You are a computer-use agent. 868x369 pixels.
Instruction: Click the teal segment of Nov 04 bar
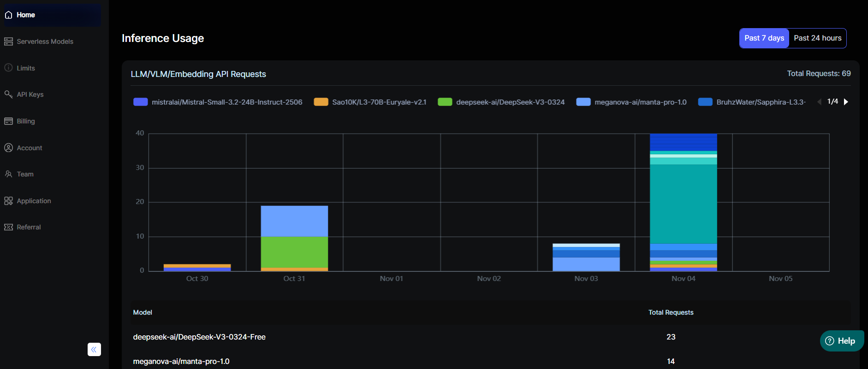(x=683, y=204)
